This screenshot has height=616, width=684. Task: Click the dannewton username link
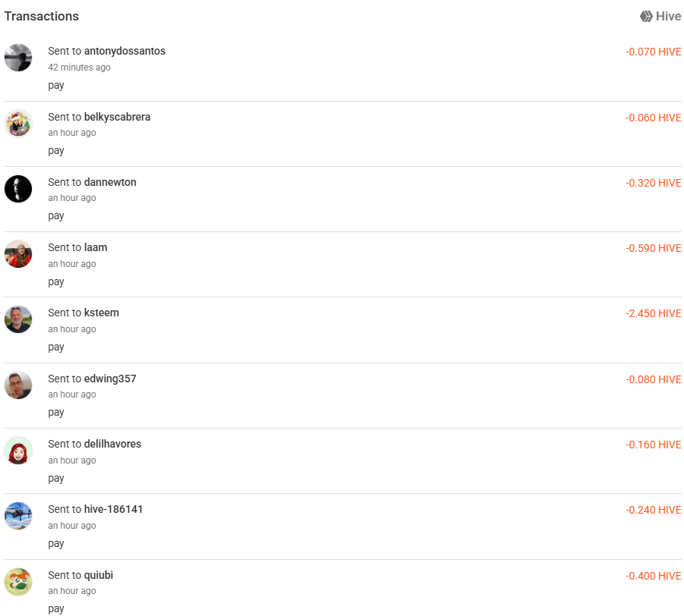(110, 182)
